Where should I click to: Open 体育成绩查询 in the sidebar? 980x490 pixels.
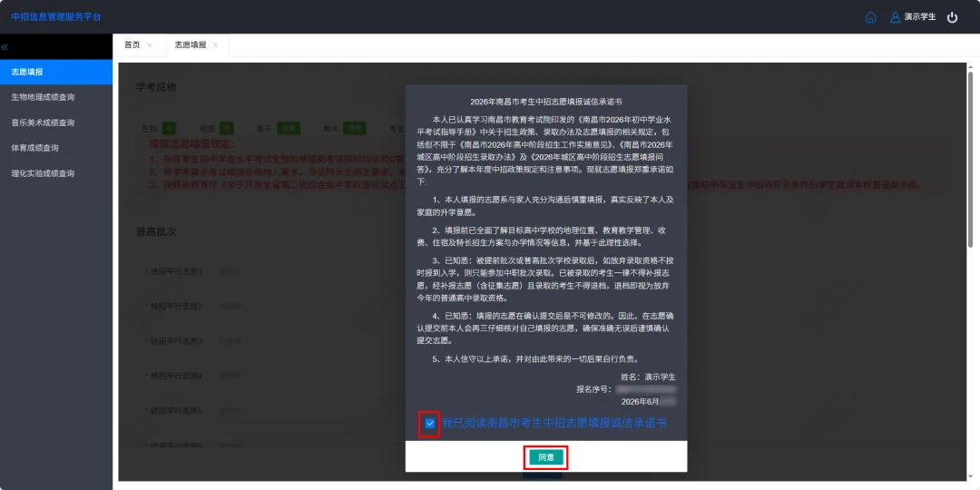[x=56, y=148]
